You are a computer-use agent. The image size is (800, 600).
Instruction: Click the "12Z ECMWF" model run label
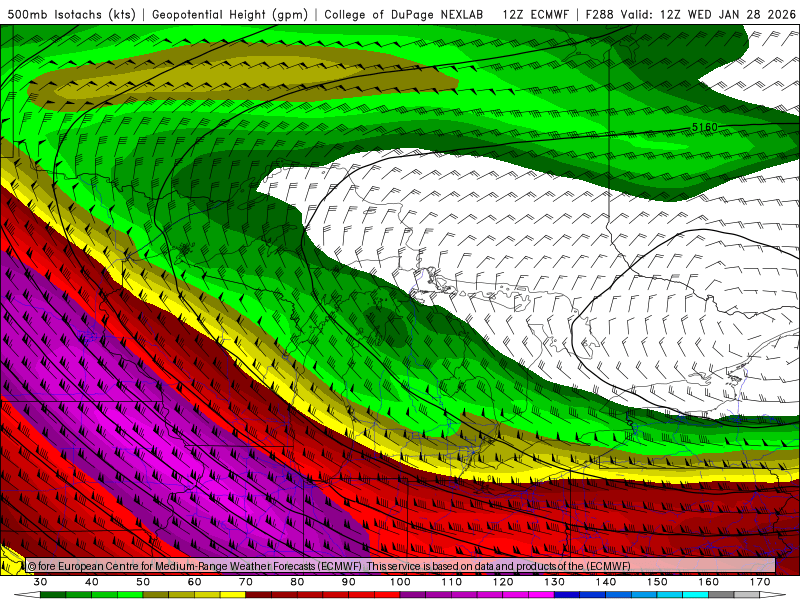click(x=535, y=15)
